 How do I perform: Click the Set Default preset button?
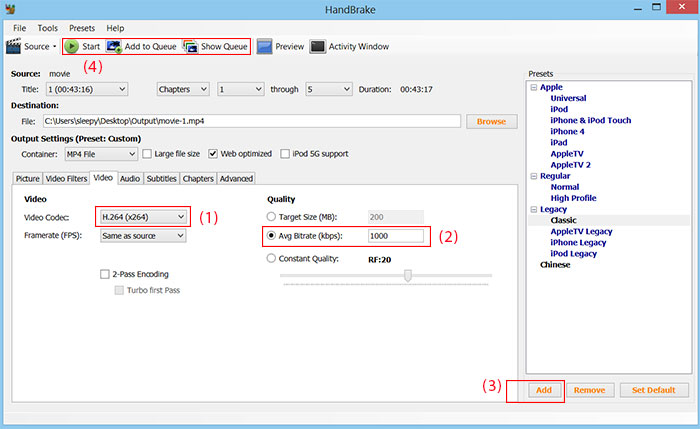pyautogui.click(x=653, y=390)
